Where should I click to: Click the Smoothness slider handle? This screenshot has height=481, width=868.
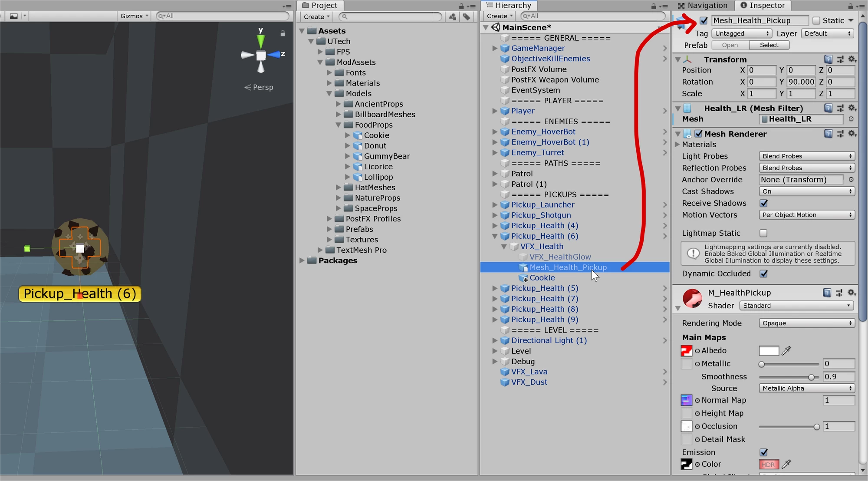[x=811, y=377]
